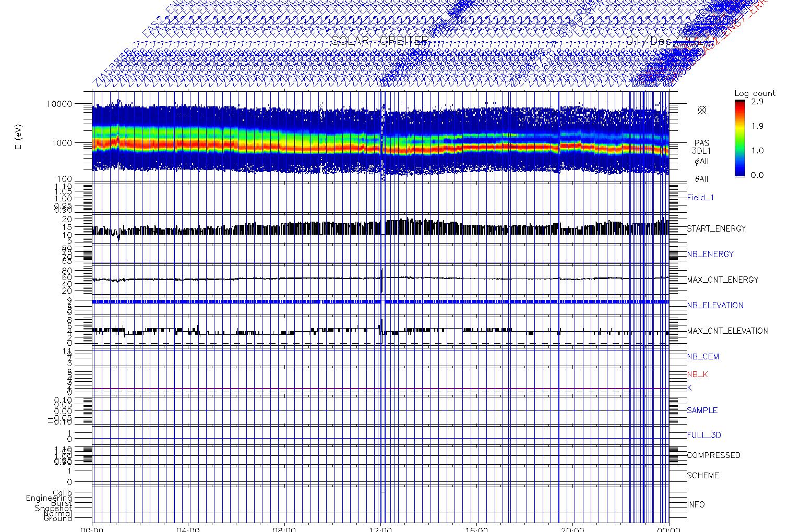Select the Field_1 panel label

pyautogui.click(x=700, y=198)
